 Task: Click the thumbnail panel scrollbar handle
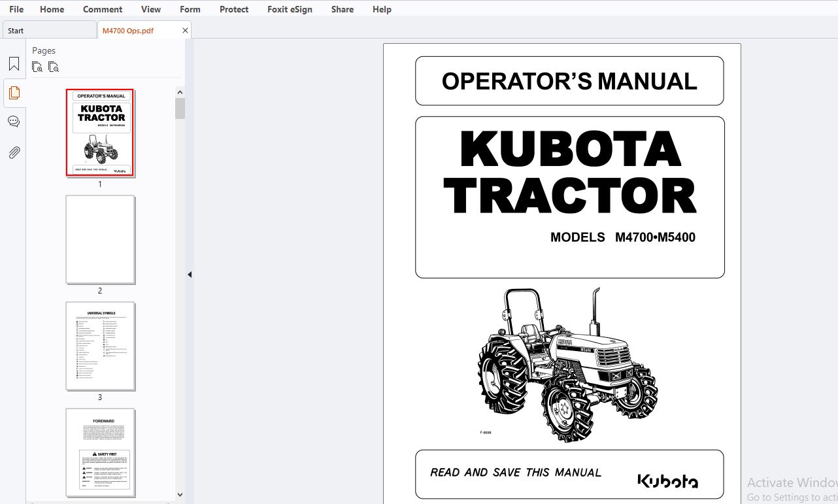coord(180,109)
